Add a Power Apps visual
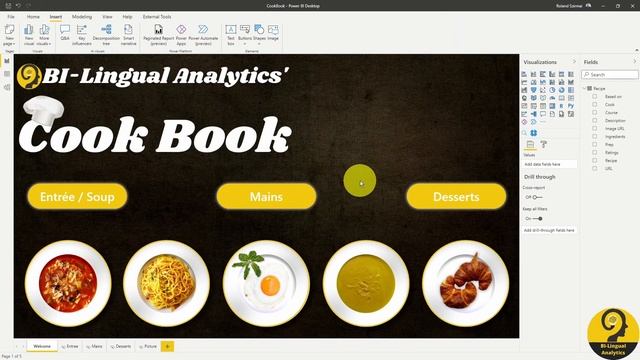Screen dimensions: 640x360 click(x=181, y=35)
